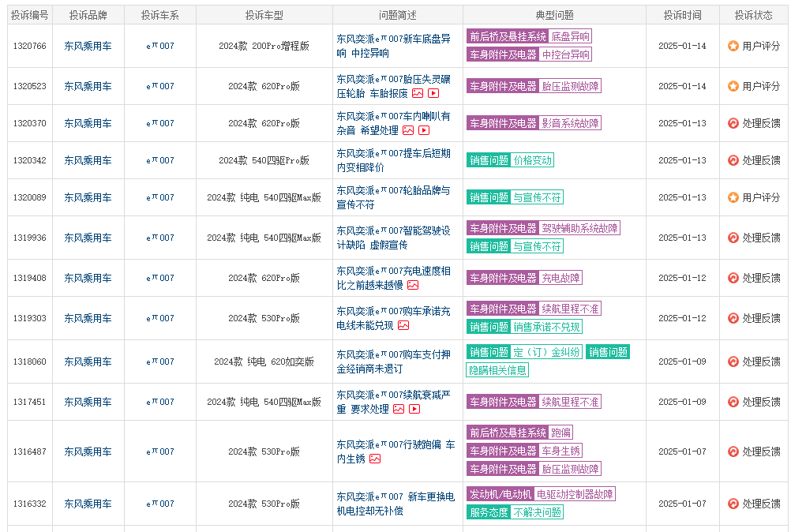The width and height of the screenshot is (791, 532).
Task: Click the 电驱动控制器故障 tag
Action: [575, 494]
